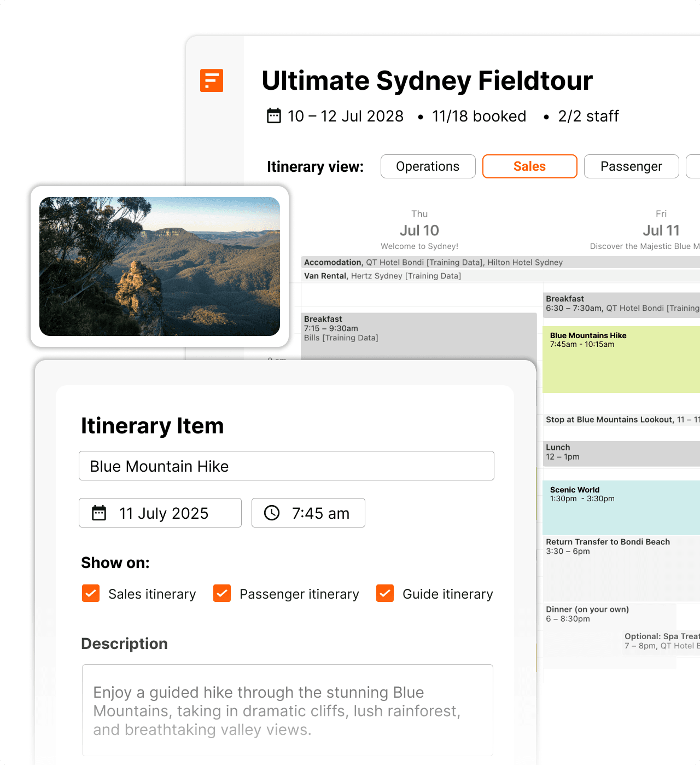Open the Passenger itinerary view

tap(631, 166)
